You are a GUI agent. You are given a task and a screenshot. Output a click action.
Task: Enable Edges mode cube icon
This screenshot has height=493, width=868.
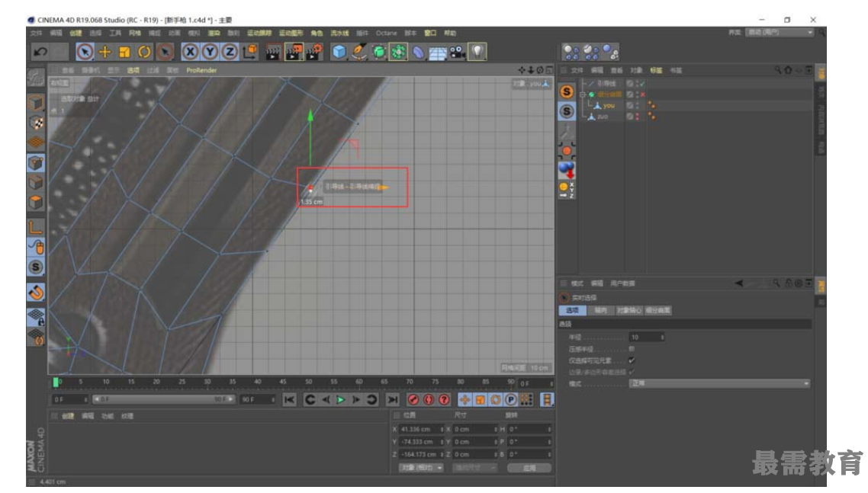(36, 182)
